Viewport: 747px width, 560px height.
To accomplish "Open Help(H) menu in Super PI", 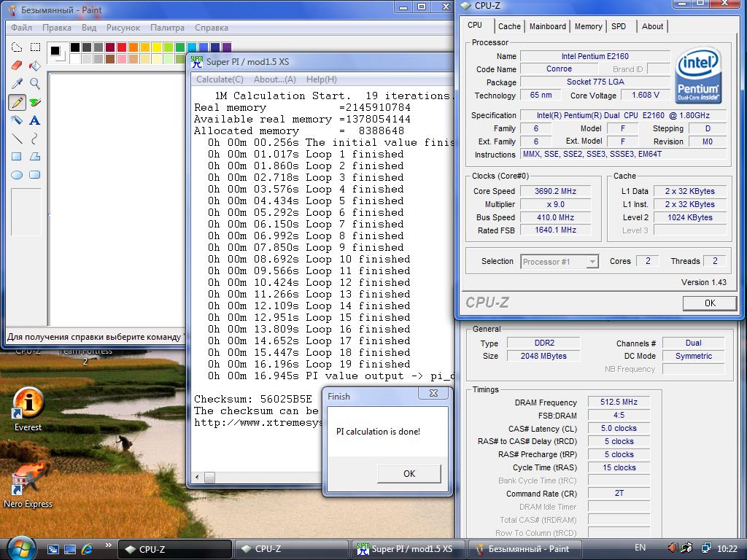I will [x=321, y=79].
